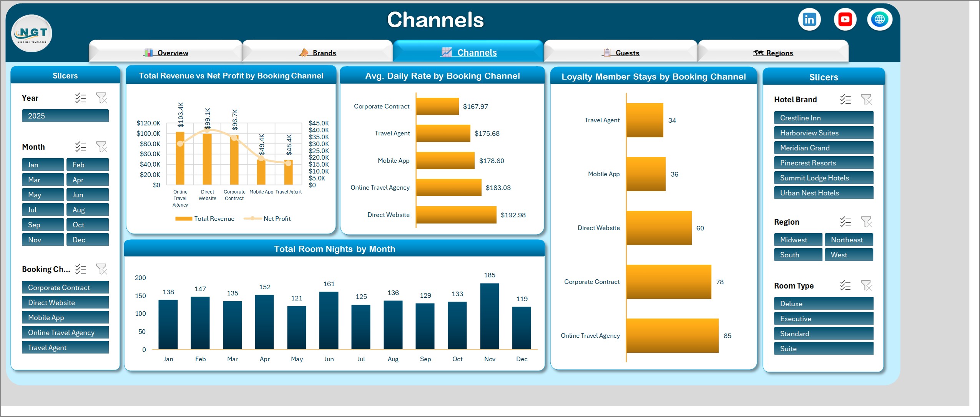The image size is (980, 417).
Task: Clear the Hotel Brand slicer filter
Action: [x=866, y=100]
